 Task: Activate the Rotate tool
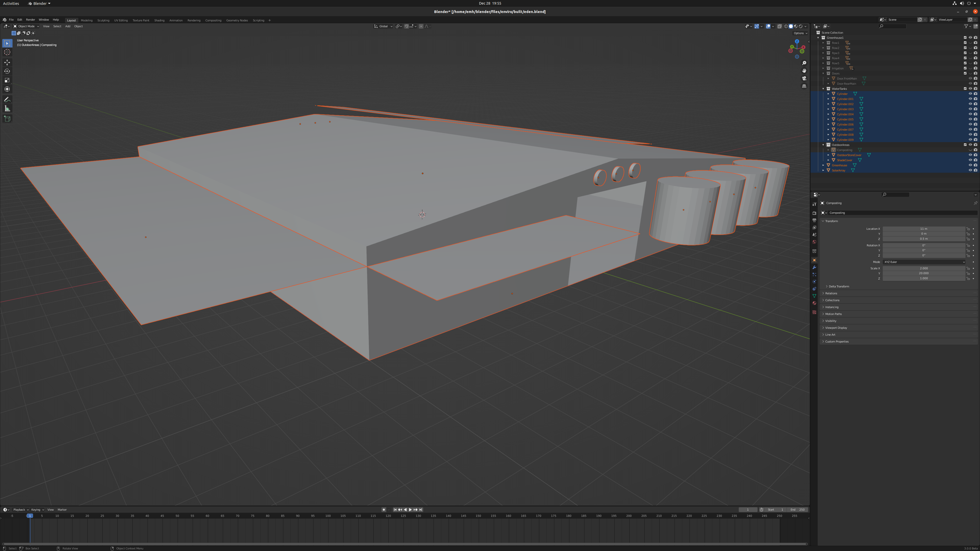pos(7,71)
